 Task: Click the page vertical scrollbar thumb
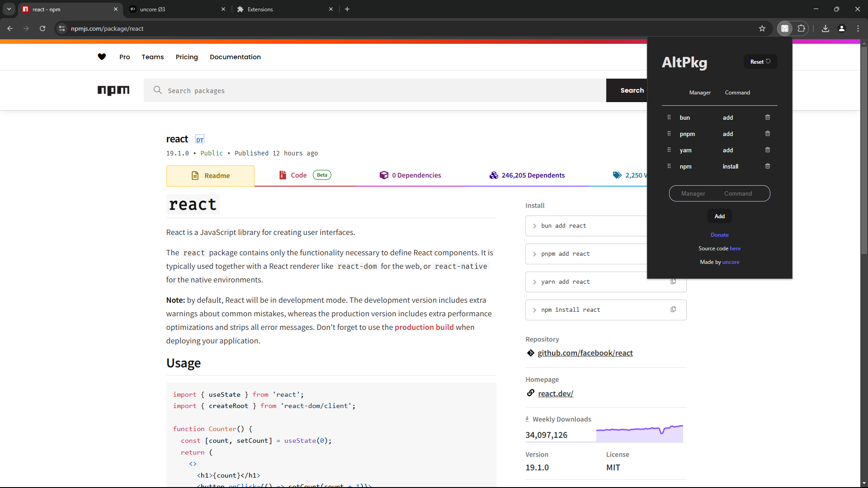(864, 150)
